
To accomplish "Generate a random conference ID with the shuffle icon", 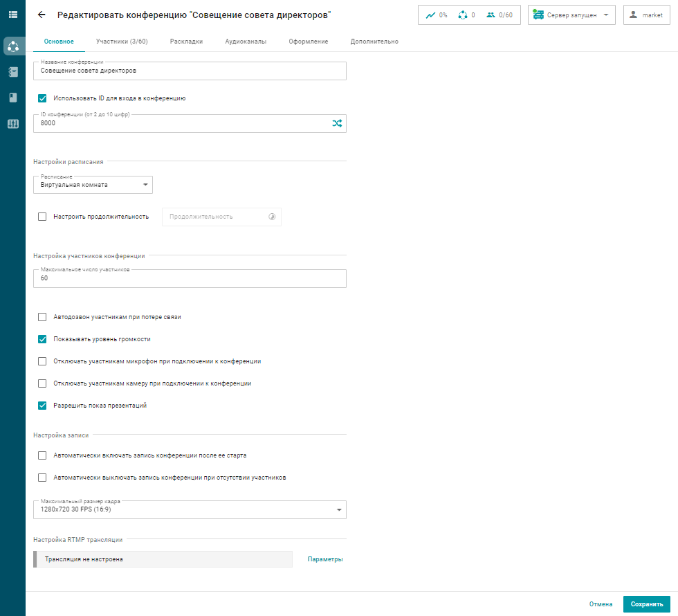I will [x=336, y=124].
